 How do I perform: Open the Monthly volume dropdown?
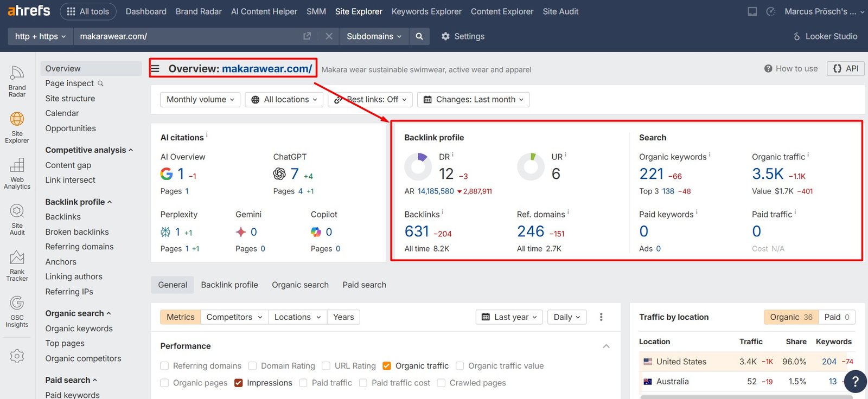pyautogui.click(x=200, y=100)
